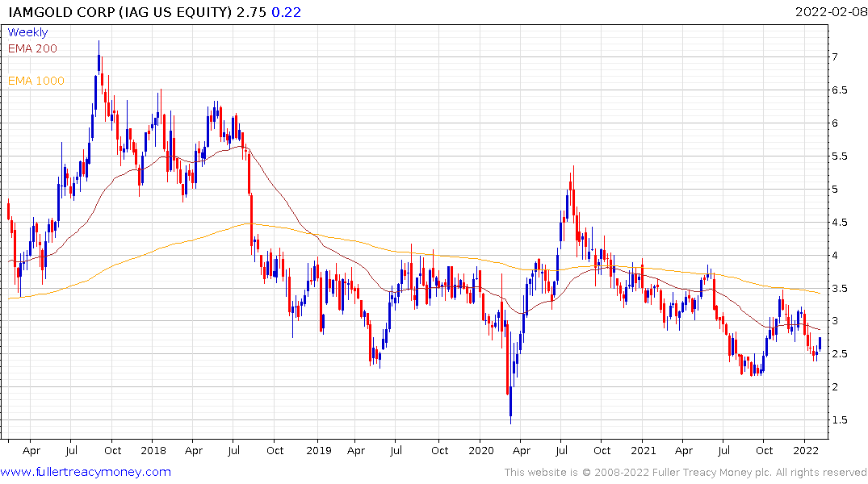868x484 pixels.
Task: Click the 2021 label on time axis
Action: coord(643,450)
